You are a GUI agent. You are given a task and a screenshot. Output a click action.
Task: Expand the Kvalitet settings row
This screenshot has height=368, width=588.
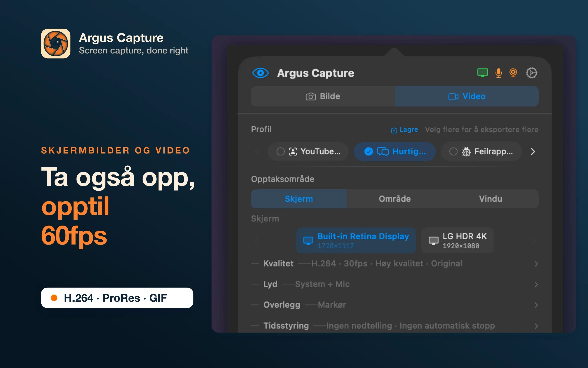point(395,264)
